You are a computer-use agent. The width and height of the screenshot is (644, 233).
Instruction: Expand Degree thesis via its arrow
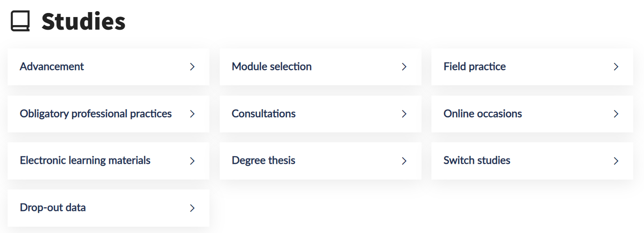404,161
